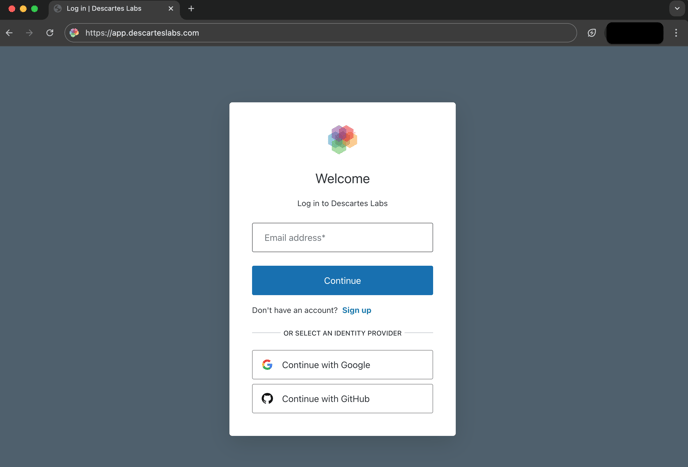Click the address bar URL field

click(320, 33)
